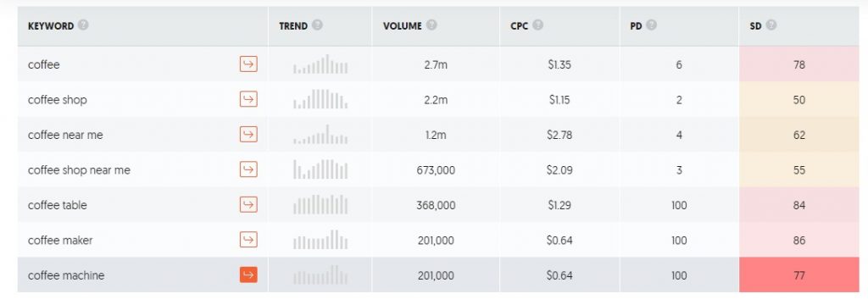The image size is (868, 305).
Task: Sort by CPC column header
Action: tap(520, 26)
